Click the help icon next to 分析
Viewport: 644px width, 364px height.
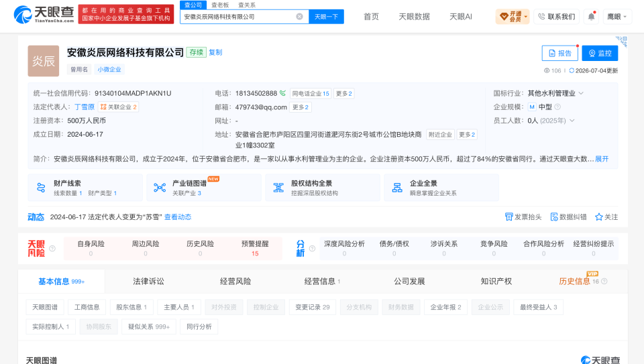[312, 248]
